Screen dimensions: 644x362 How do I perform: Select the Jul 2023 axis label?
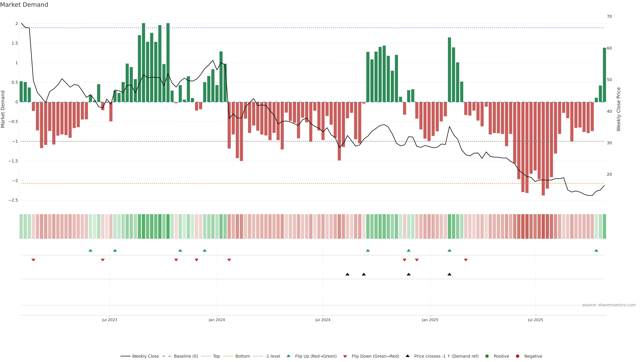[x=110, y=320]
